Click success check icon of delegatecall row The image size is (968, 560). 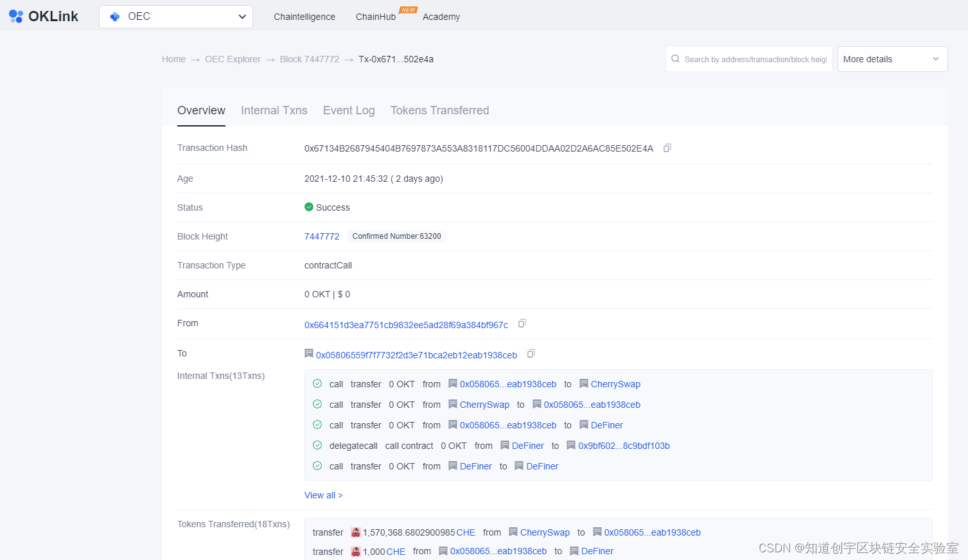click(x=317, y=445)
